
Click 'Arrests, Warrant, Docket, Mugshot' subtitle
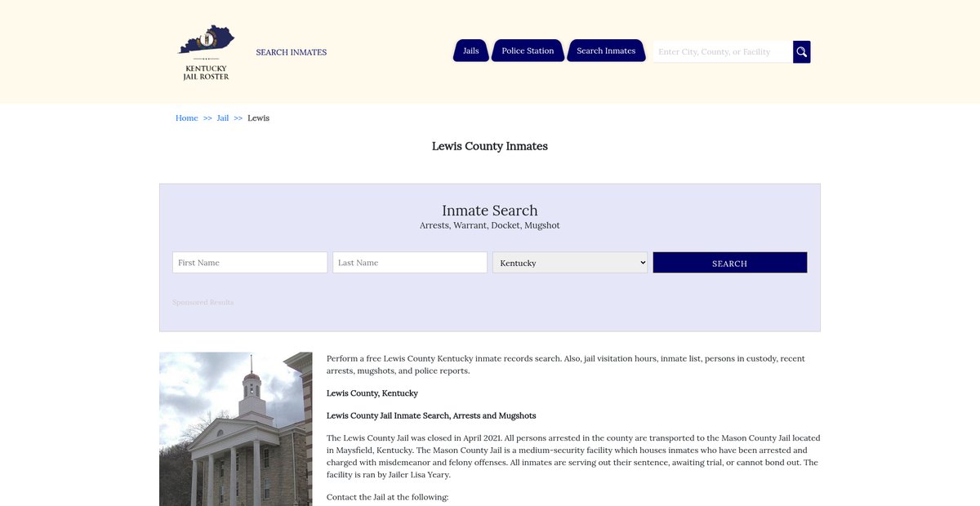[490, 225]
